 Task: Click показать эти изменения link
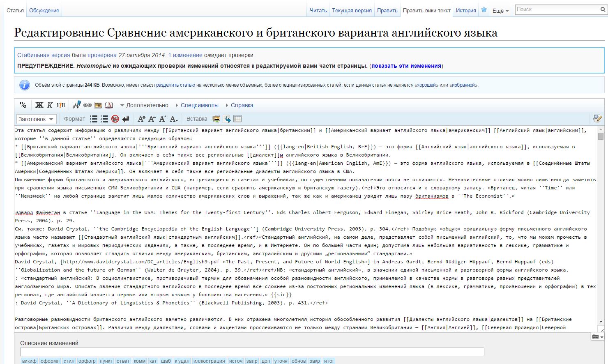coord(406,66)
